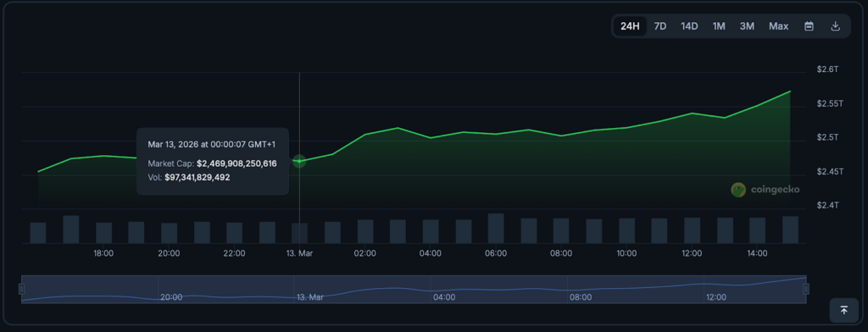This screenshot has width=868, height=332.
Task: Click the 12:00 label in the navigator strip
Action: [x=715, y=297]
